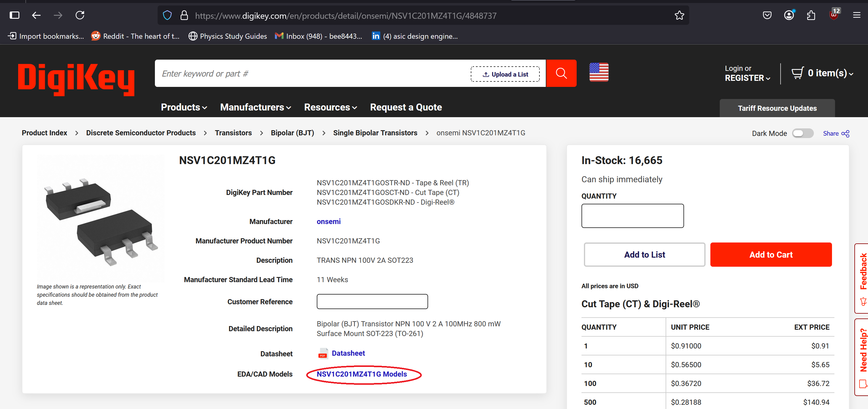This screenshot has height=409, width=868.
Task: Open the Datasheet link
Action: (x=348, y=353)
